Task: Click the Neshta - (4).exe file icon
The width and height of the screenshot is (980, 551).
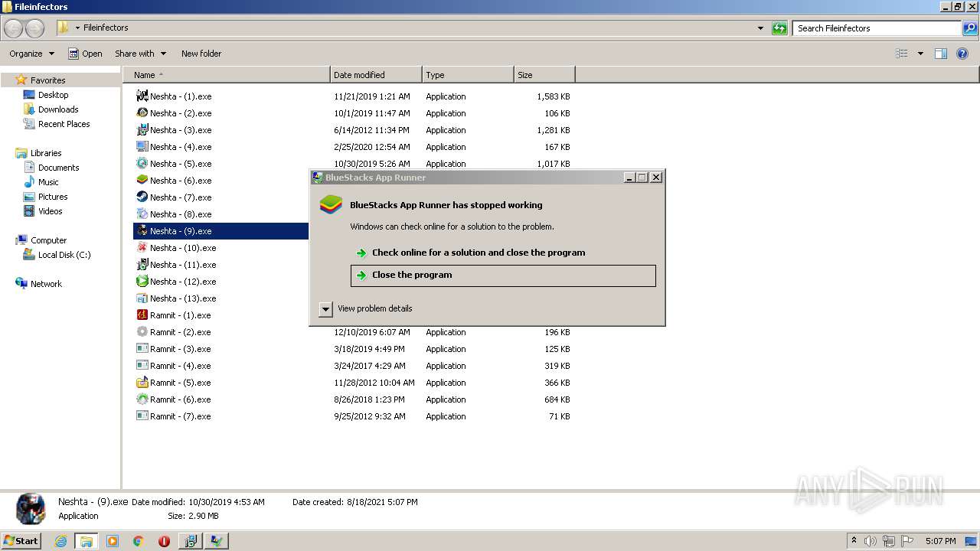Action: 142,147
